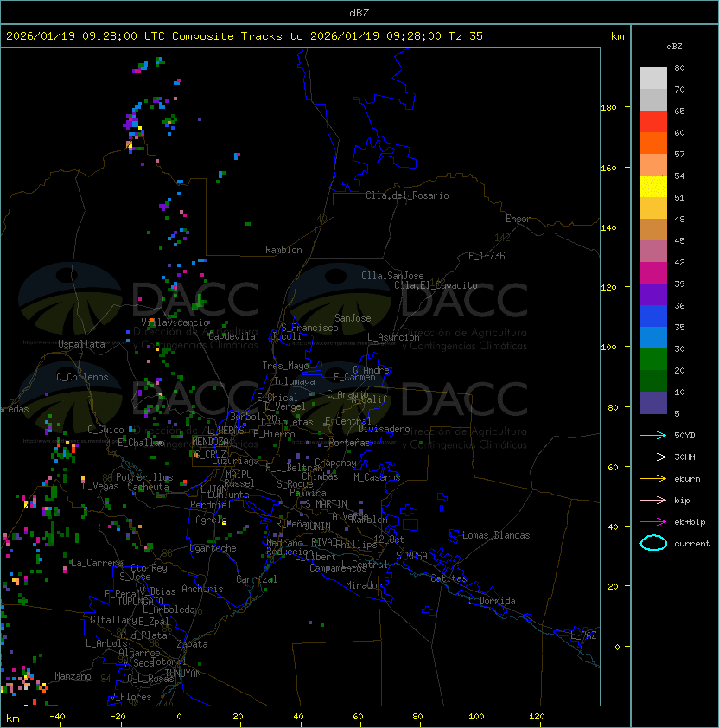Viewport: 719px width, 728px height.
Task: Click the dBZ title at the top center
Action: click(359, 12)
